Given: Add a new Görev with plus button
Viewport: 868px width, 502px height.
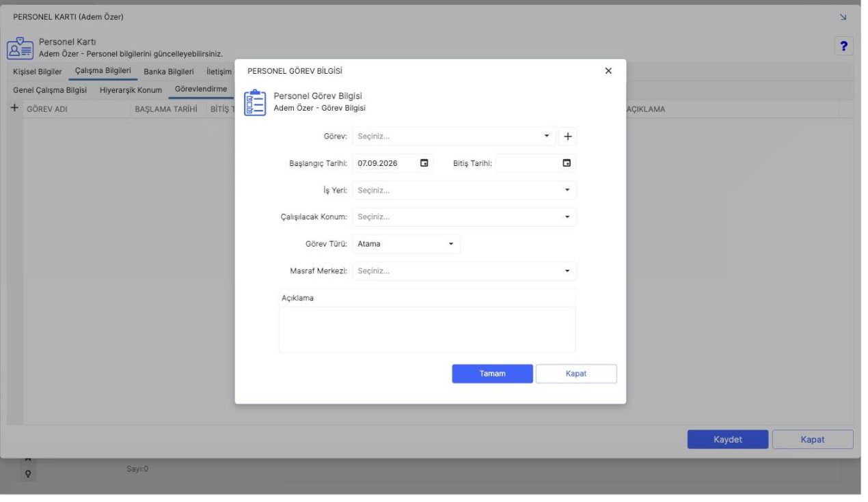Looking at the screenshot, I should coord(567,136).
